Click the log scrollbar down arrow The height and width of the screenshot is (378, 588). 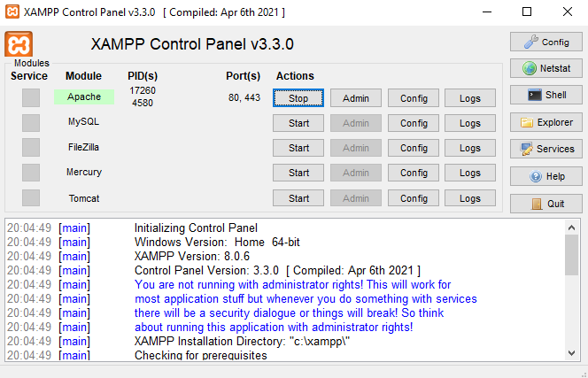tap(572, 353)
